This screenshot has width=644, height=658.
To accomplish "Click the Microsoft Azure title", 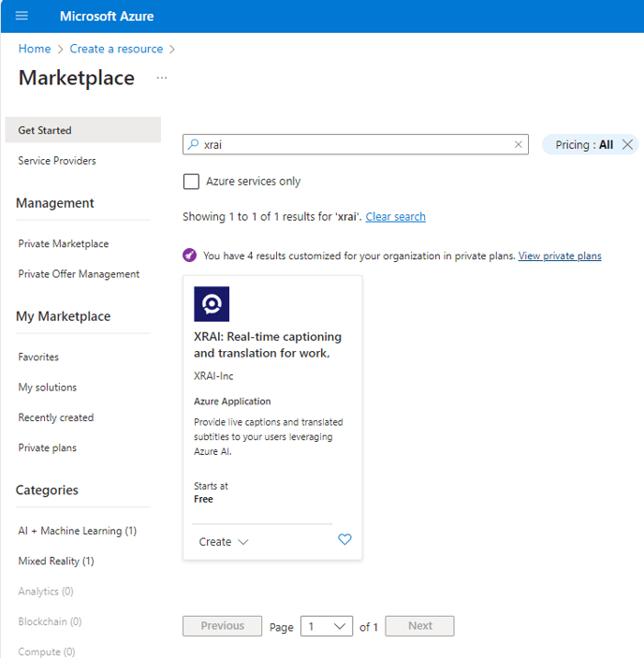I will point(107,16).
